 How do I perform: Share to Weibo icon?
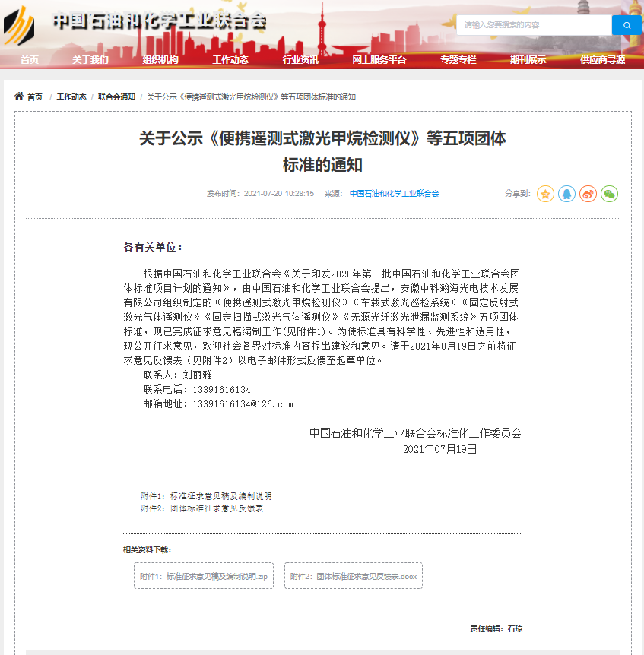[x=588, y=194]
